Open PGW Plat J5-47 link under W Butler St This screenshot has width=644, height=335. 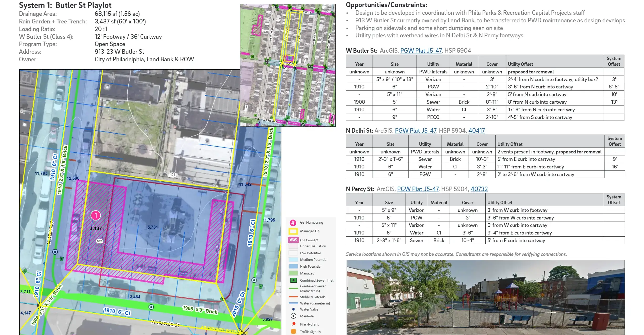click(x=421, y=51)
